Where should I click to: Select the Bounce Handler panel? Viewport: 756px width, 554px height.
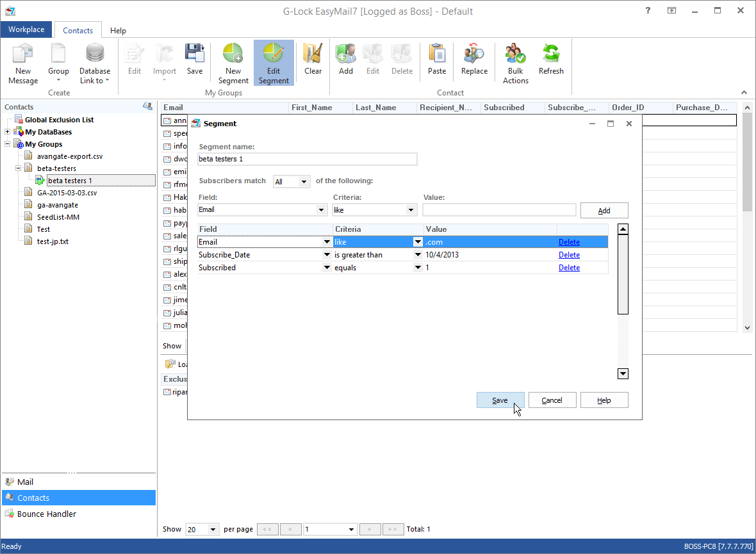pos(45,513)
